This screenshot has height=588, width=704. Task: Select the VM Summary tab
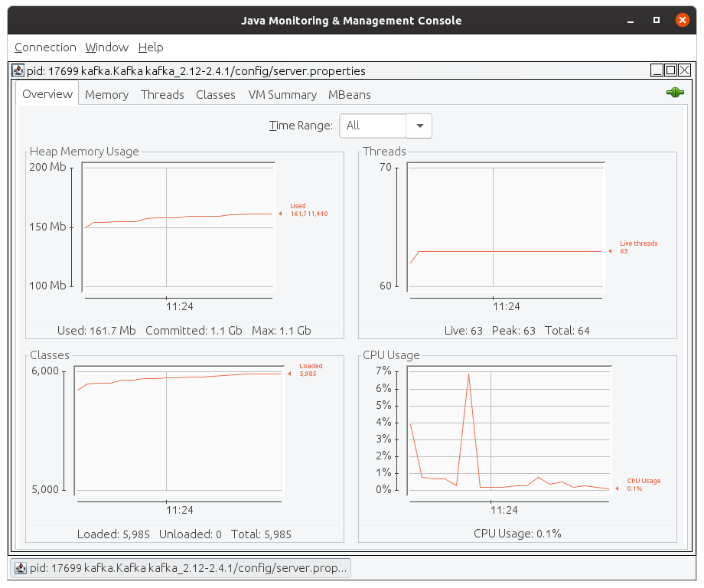tap(282, 94)
